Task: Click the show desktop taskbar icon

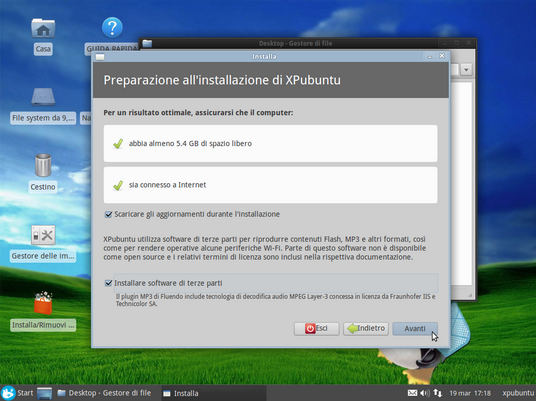Action: pyautogui.click(x=44, y=393)
